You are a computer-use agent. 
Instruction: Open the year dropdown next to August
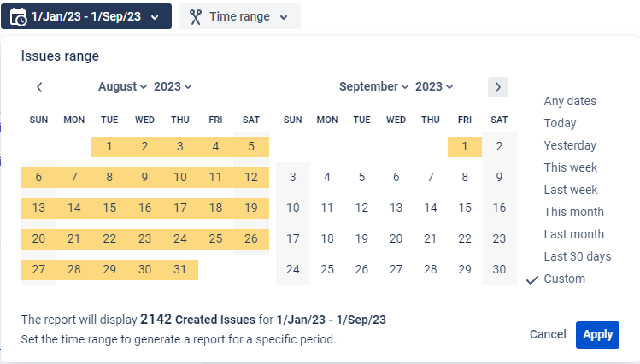tap(173, 86)
